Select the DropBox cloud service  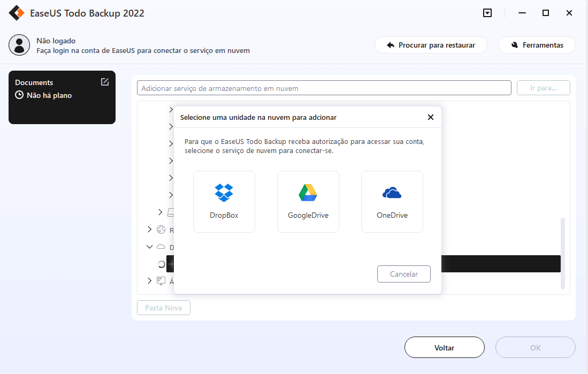224,201
